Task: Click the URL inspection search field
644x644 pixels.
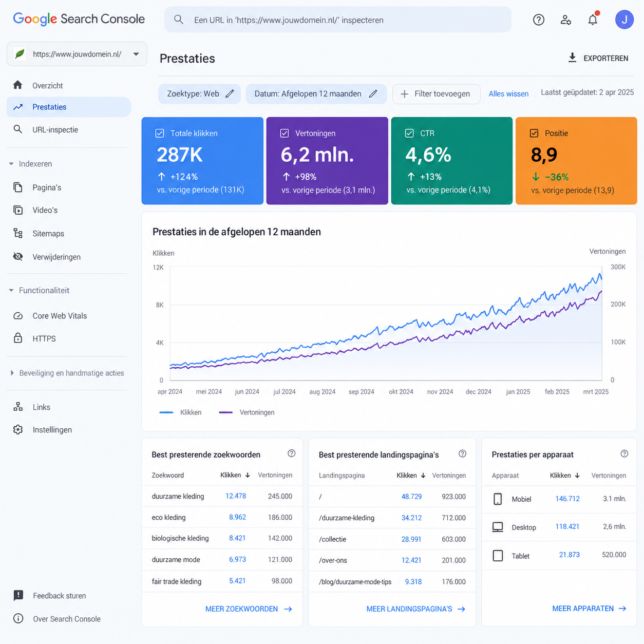Action: coord(337,20)
